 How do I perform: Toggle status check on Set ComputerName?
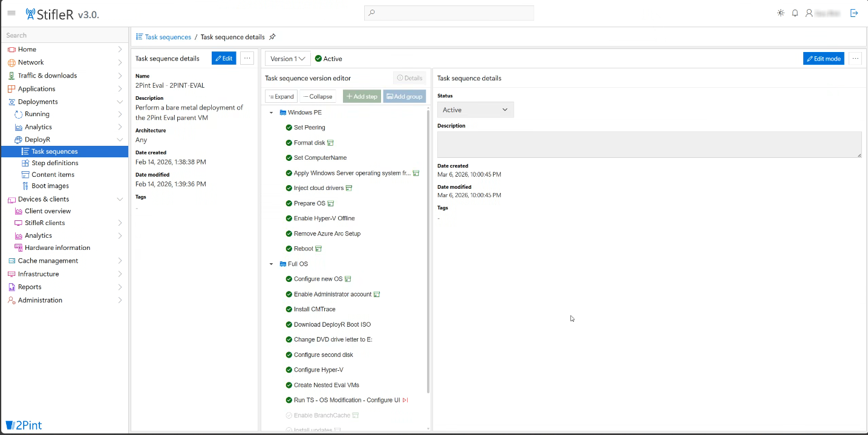[x=289, y=158]
